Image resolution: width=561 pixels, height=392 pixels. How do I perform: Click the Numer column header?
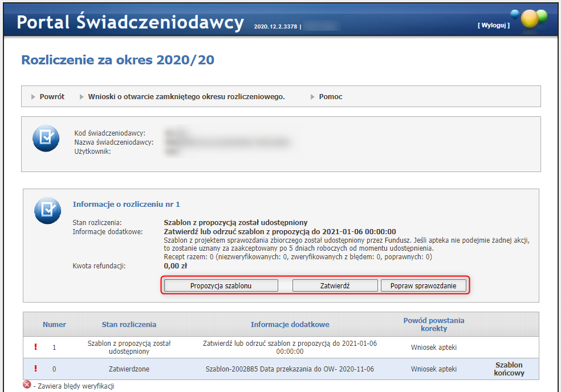(x=54, y=324)
